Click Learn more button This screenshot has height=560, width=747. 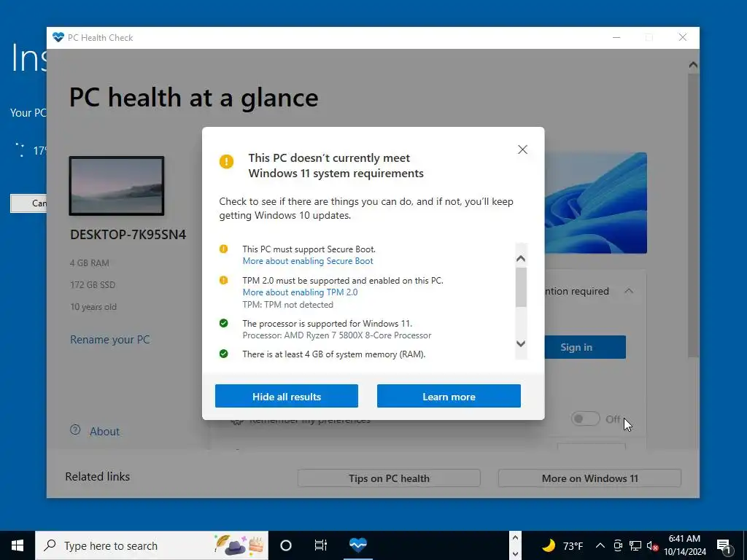coord(449,396)
